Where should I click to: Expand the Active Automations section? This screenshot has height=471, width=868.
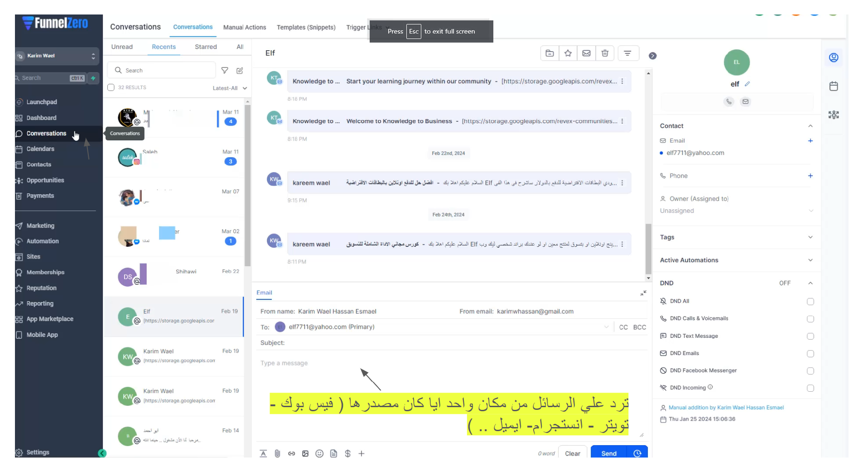pos(810,260)
